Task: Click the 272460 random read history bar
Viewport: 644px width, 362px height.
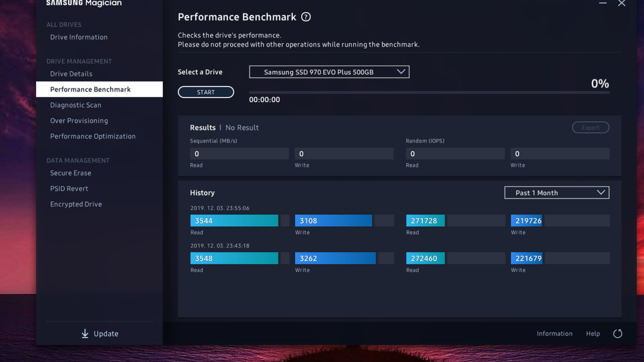Action: [455, 258]
